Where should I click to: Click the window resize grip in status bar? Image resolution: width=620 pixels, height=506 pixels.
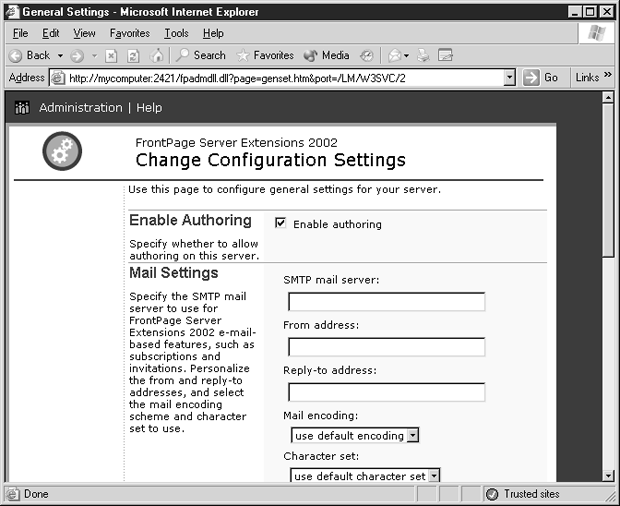tap(609, 496)
